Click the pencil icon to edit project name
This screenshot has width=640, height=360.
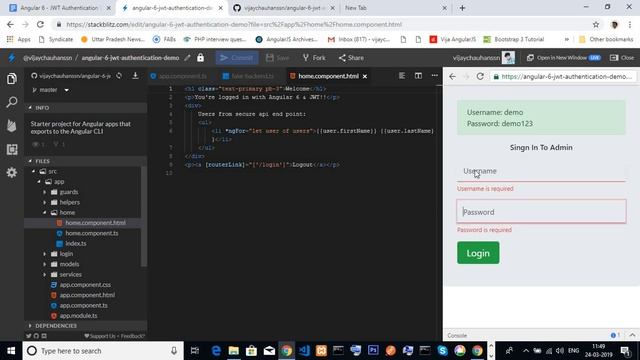[x=187, y=58]
